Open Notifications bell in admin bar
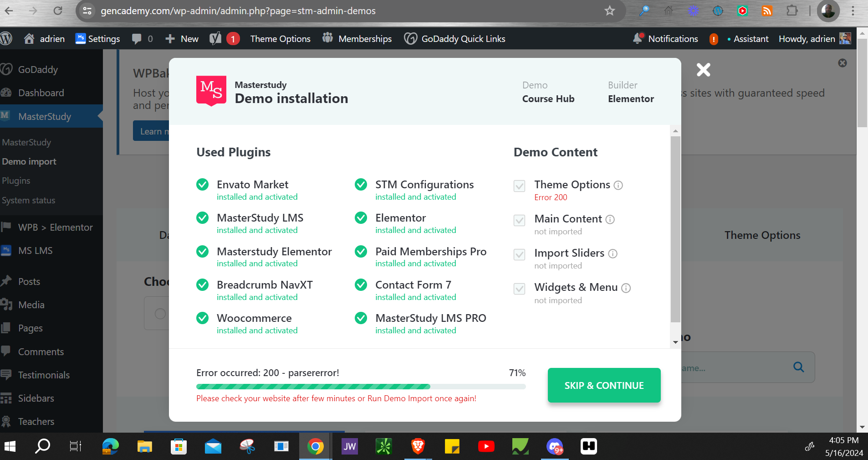868x460 pixels. pos(665,39)
